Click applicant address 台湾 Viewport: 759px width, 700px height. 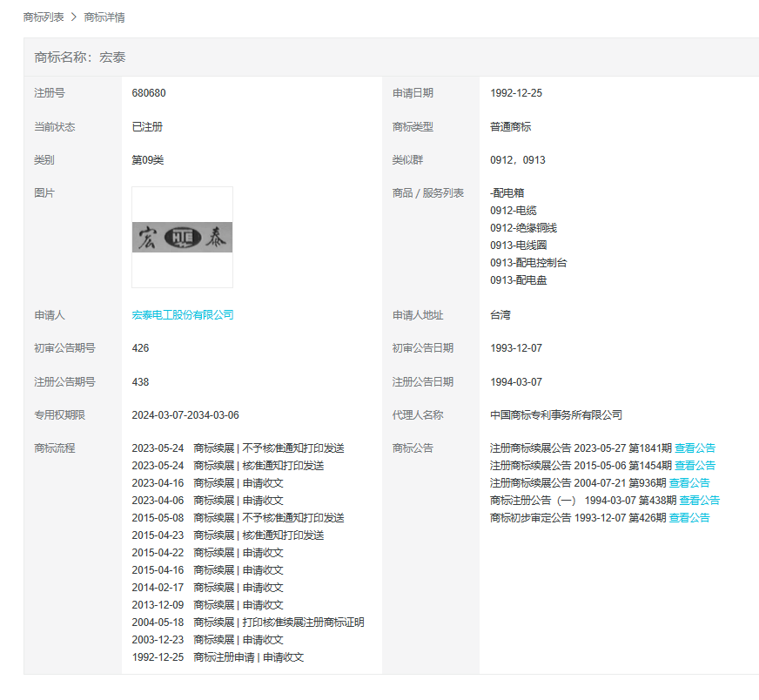500,315
